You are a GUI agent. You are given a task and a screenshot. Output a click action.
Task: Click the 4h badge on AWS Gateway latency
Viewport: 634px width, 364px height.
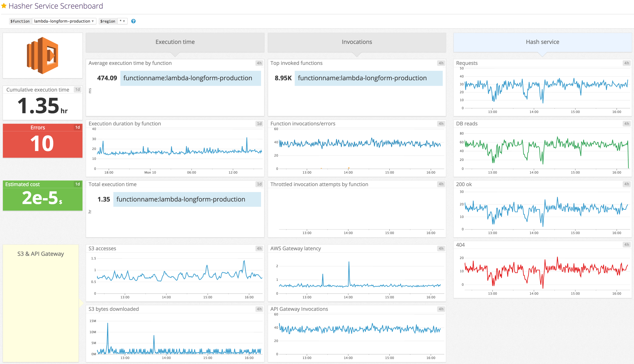(x=441, y=248)
